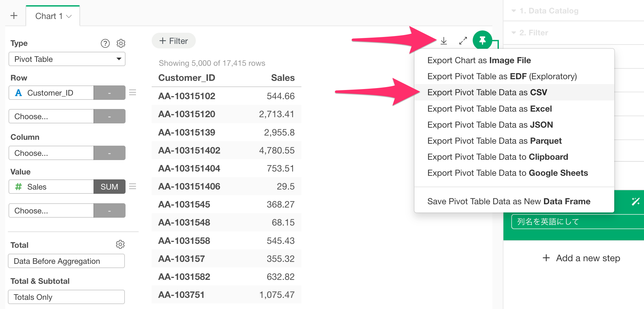Image resolution: width=644 pixels, height=309 pixels.
Task: Click Add a new step
Action: pyautogui.click(x=581, y=258)
